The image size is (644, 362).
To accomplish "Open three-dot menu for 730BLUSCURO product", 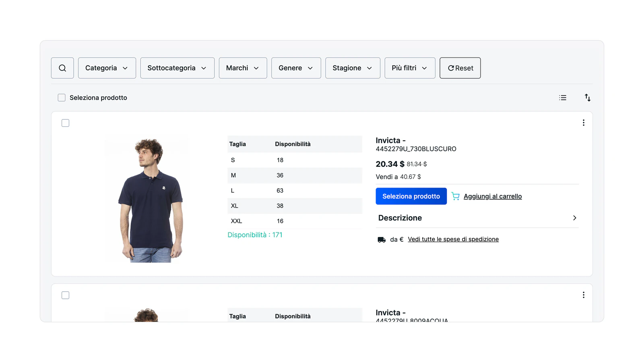I will [584, 123].
